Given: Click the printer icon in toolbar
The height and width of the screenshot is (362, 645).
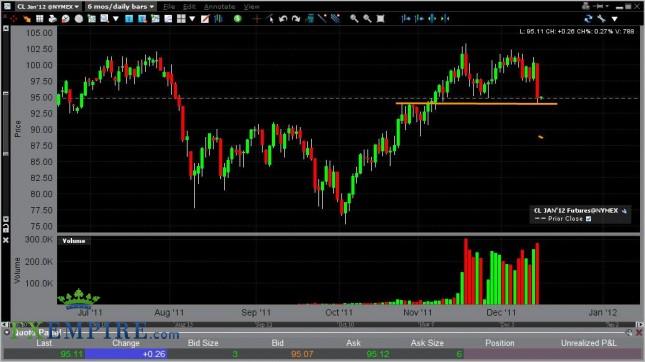Looking at the screenshot, I should pos(52,19).
